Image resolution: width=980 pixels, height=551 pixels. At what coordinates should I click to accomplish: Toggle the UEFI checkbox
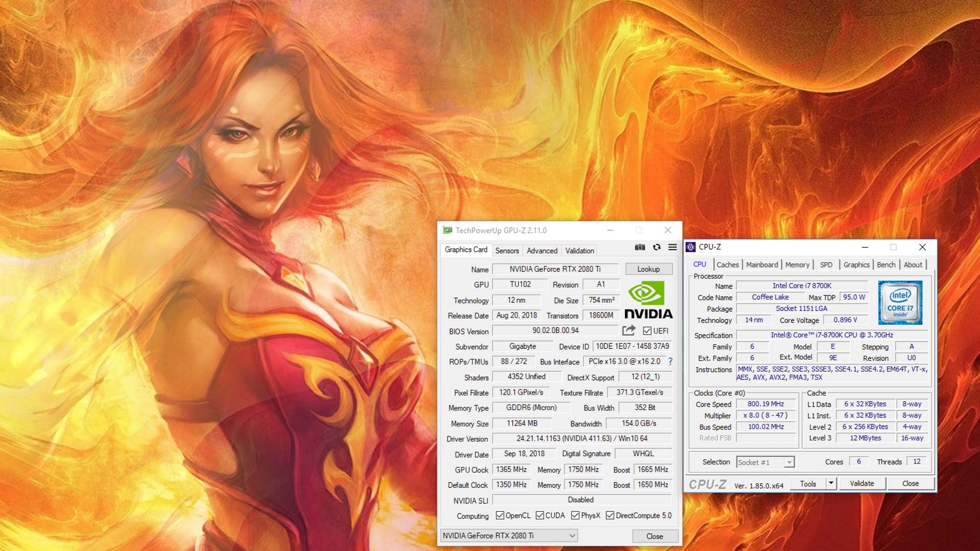click(x=647, y=331)
